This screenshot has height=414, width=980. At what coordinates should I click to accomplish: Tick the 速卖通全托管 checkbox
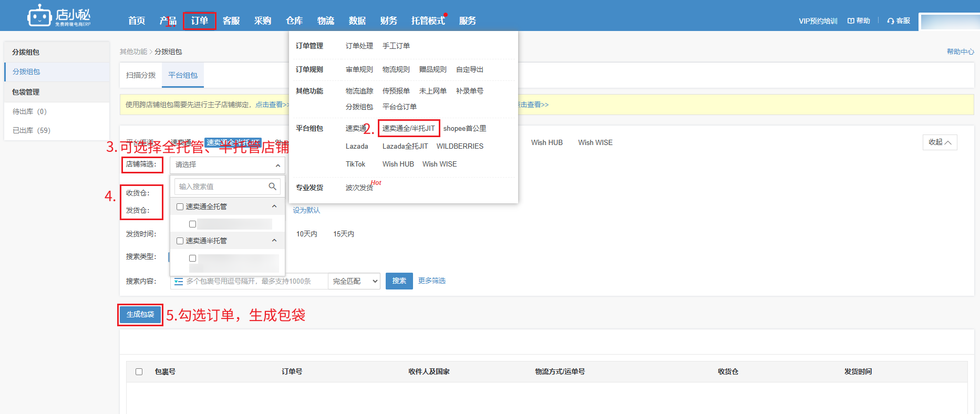180,206
